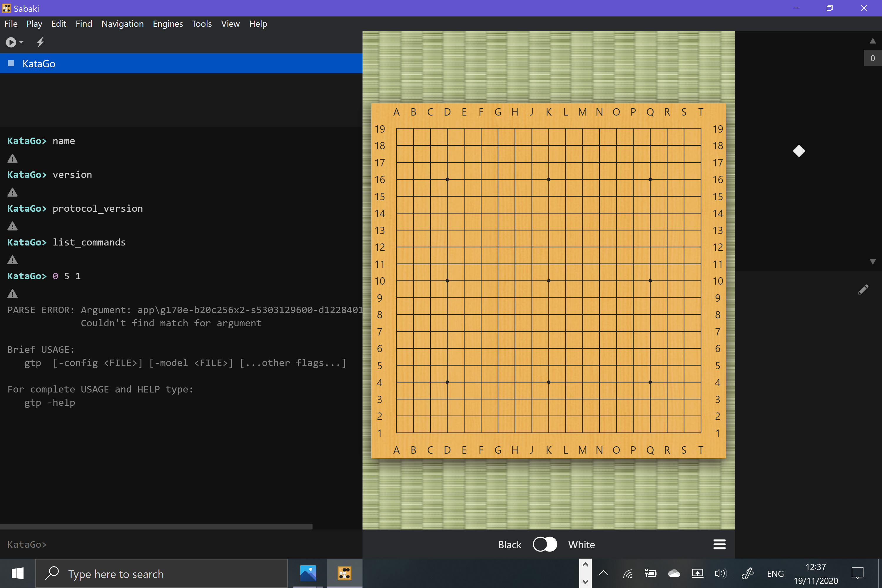Click warning icon under 0 5 1 command

[x=12, y=294]
